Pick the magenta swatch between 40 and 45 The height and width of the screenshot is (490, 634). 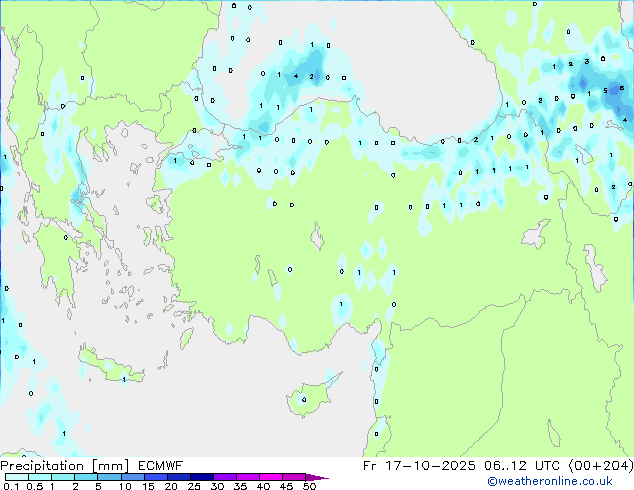point(271,477)
